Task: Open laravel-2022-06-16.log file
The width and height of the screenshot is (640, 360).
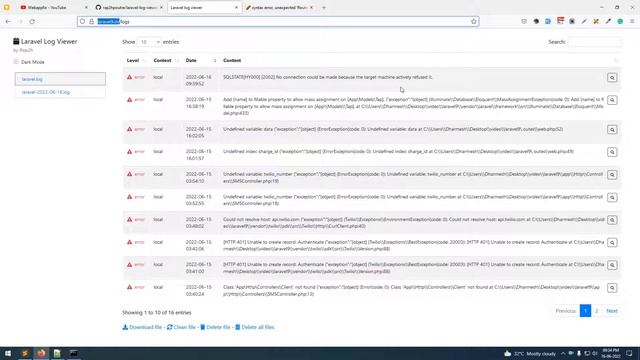Action: point(60,92)
